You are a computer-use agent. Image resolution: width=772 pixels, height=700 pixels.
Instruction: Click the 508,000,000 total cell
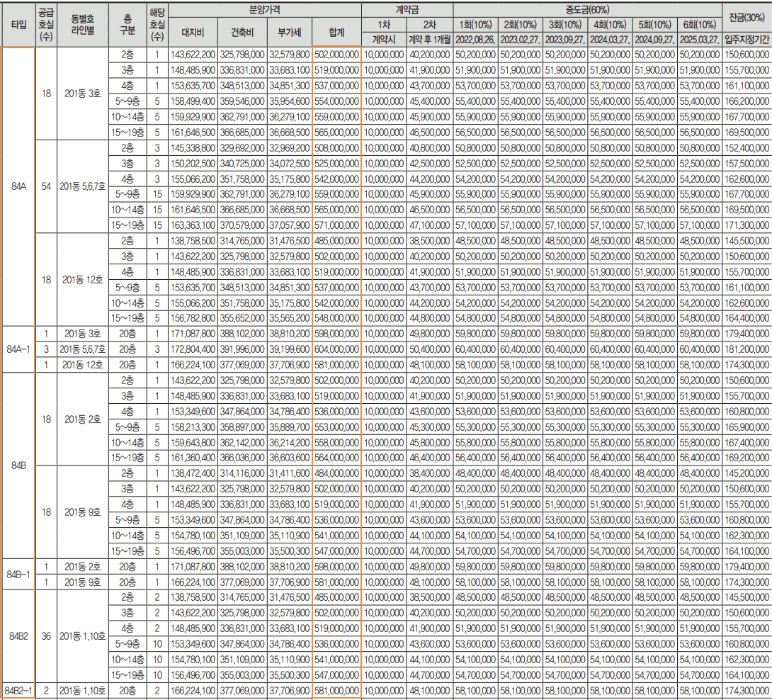click(x=336, y=148)
